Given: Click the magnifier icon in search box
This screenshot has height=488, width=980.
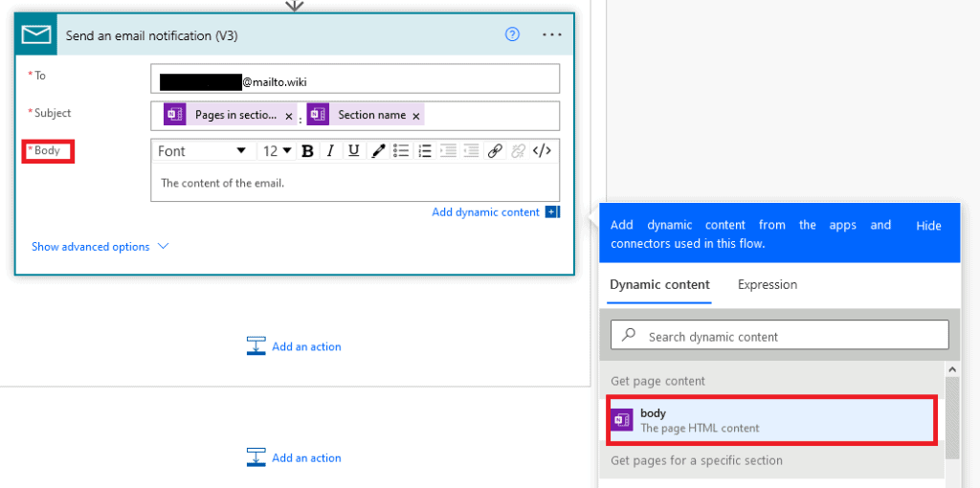Looking at the screenshot, I should pyautogui.click(x=629, y=335).
